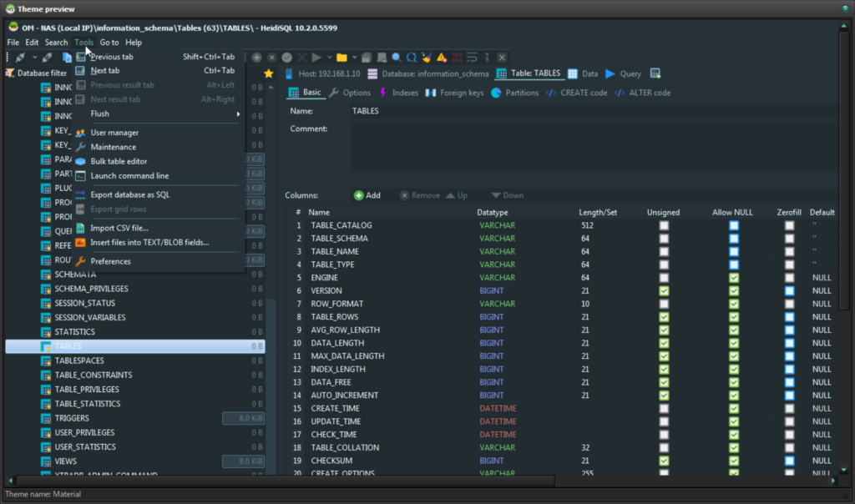This screenshot has width=855, height=504.
Task: Click the Database filter funnel icon
Action: pyautogui.click(x=10, y=73)
